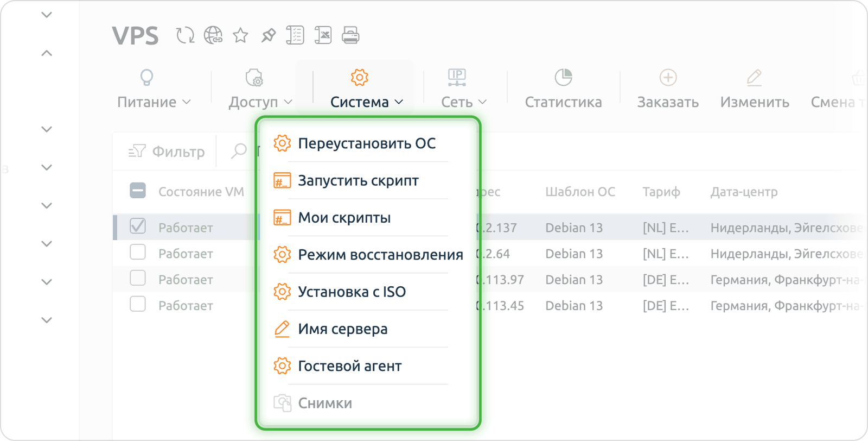This screenshot has width=868, height=441.
Task: Pin the VPS page with pushpin icon
Action: (268, 35)
